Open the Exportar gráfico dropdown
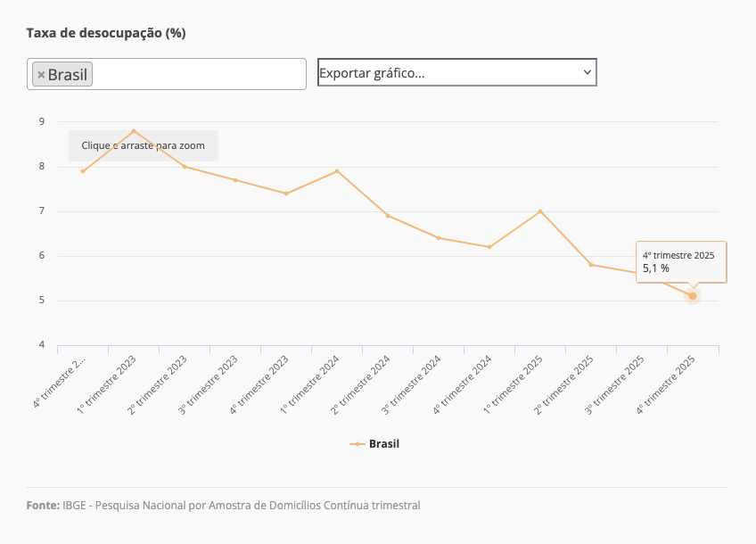This screenshot has height=544, width=756. click(x=456, y=72)
